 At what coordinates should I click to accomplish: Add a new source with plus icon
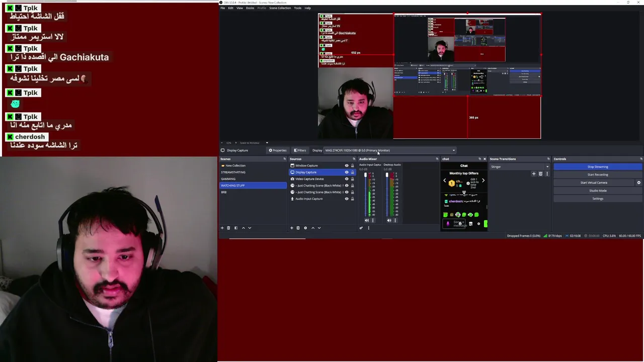click(291, 228)
